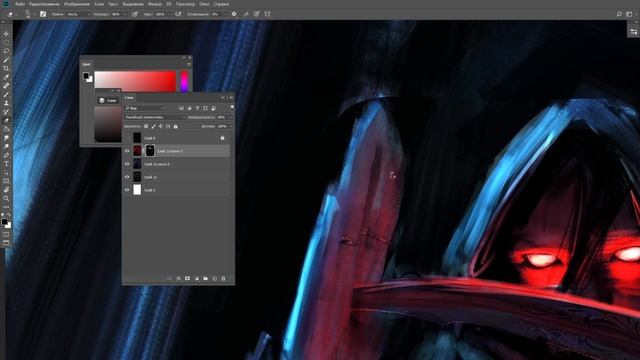Open the collapsed panel icon at the top right
The image size is (640, 360).
tap(633, 32)
